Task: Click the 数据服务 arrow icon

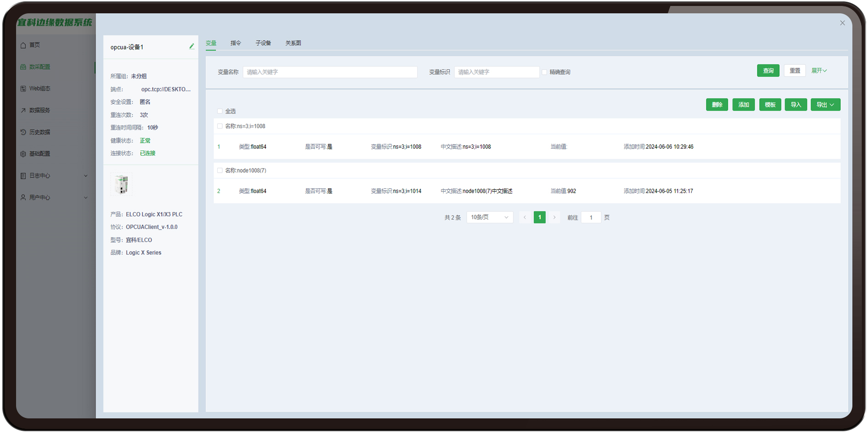Action: point(23,111)
